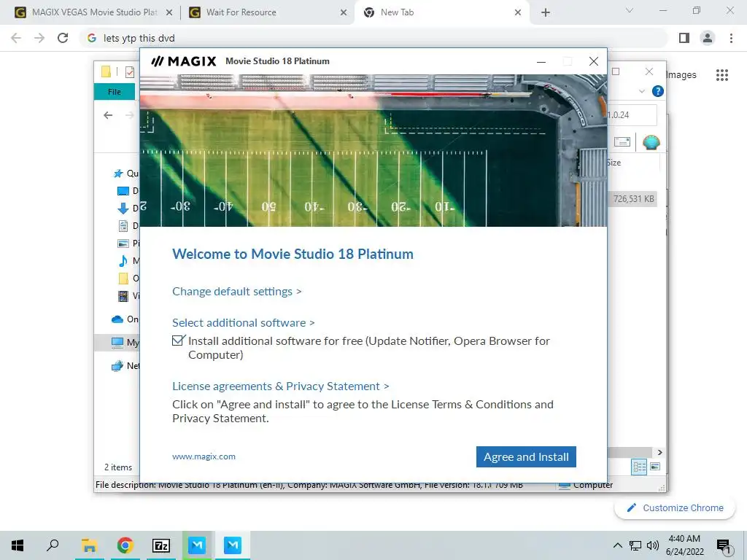Open Windows taskbar search
747x560 pixels.
point(53,545)
